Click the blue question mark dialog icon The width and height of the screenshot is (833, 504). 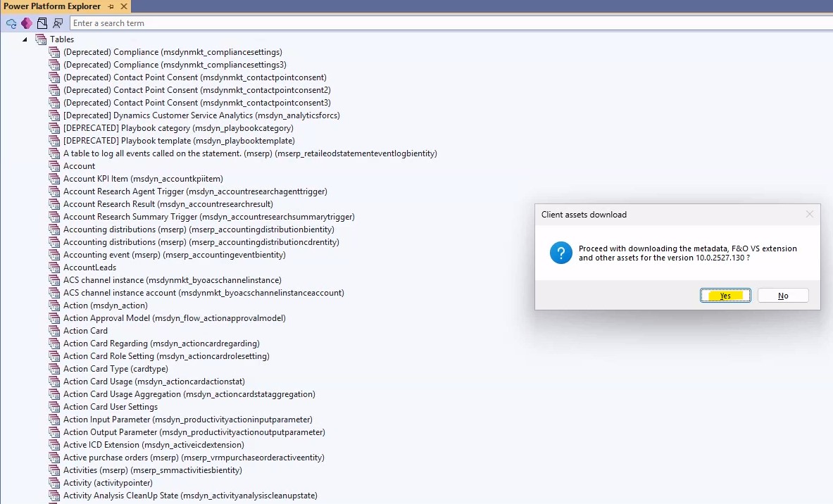tap(561, 253)
